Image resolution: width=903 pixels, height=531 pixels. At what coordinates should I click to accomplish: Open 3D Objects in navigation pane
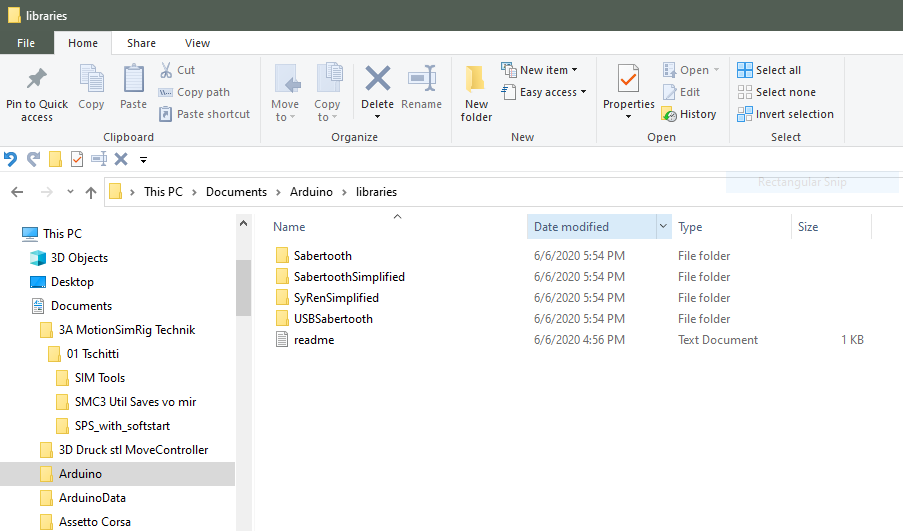tap(79, 258)
